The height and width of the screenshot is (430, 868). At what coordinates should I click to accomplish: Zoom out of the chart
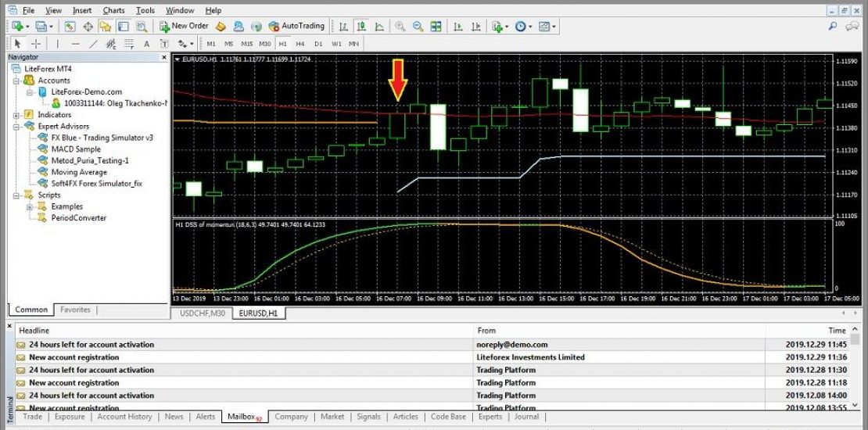point(418,26)
